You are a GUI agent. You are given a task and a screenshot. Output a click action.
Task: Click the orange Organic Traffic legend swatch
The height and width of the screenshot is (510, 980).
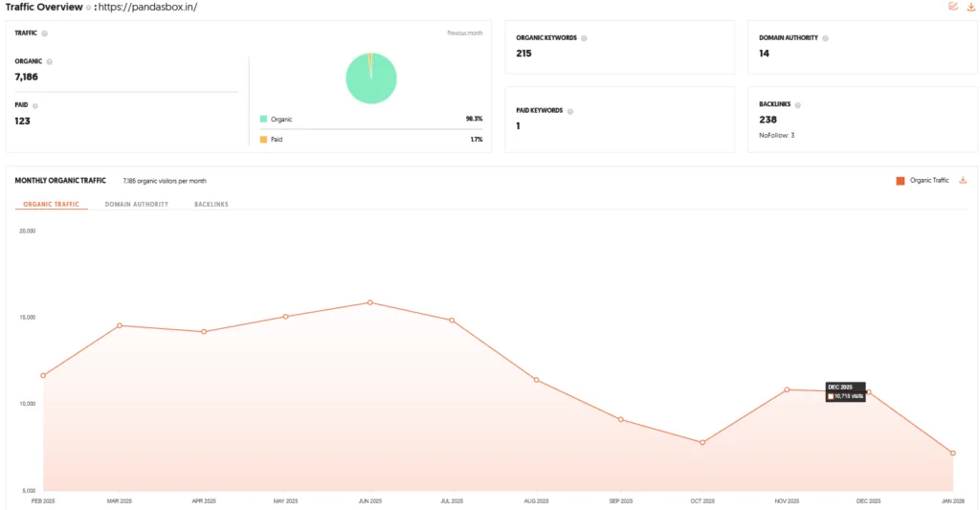point(901,181)
